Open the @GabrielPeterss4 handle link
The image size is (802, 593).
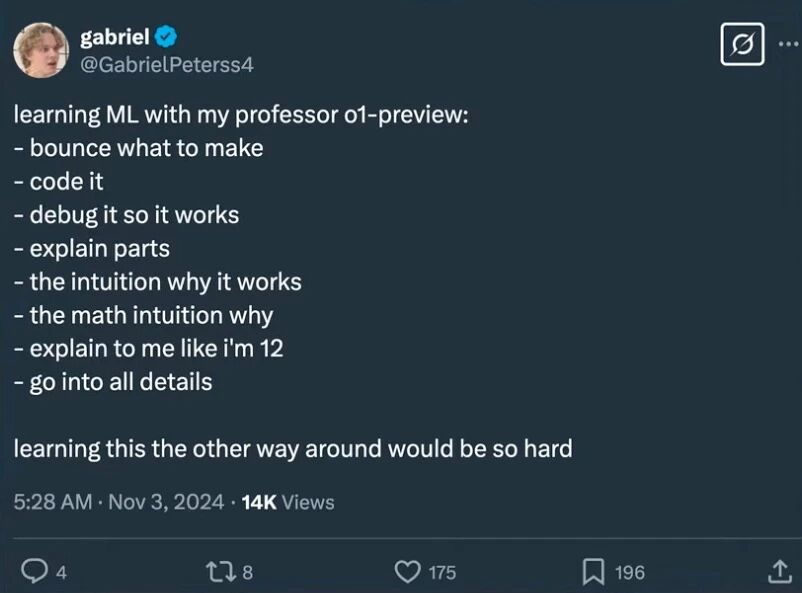(167, 64)
